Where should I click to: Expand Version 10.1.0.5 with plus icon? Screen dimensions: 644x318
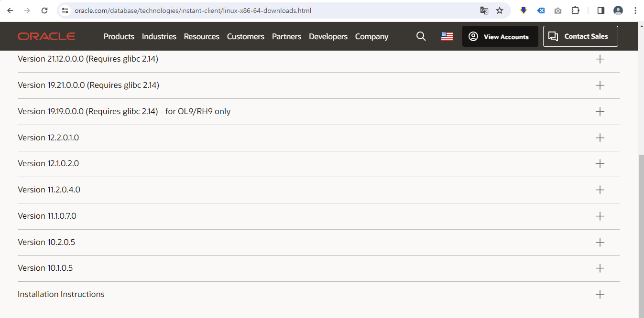click(x=600, y=268)
